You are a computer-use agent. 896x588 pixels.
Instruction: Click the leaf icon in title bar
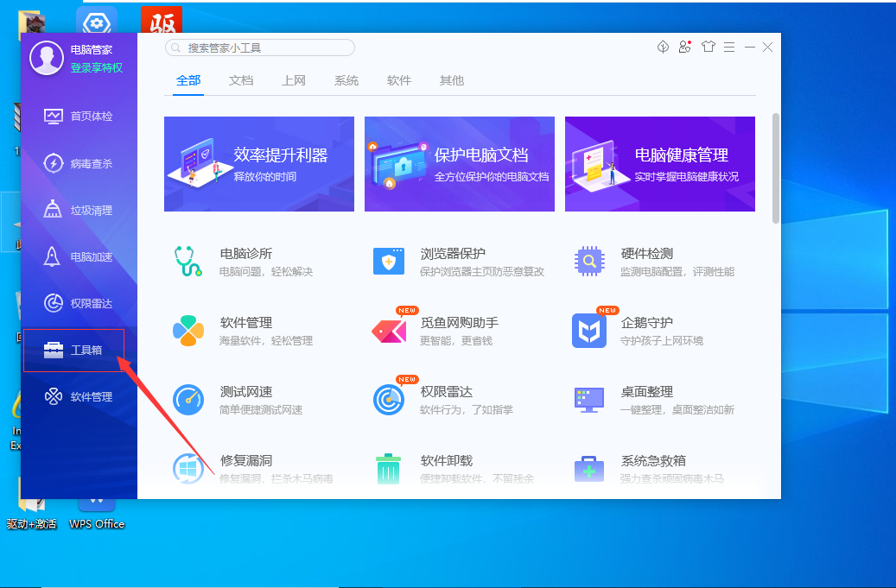click(663, 47)
